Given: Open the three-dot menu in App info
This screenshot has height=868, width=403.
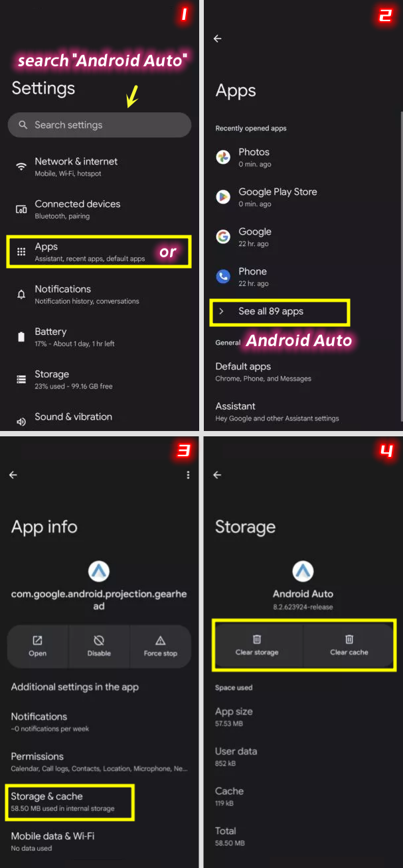Looking at the screenshot, I should coord(189,475).
